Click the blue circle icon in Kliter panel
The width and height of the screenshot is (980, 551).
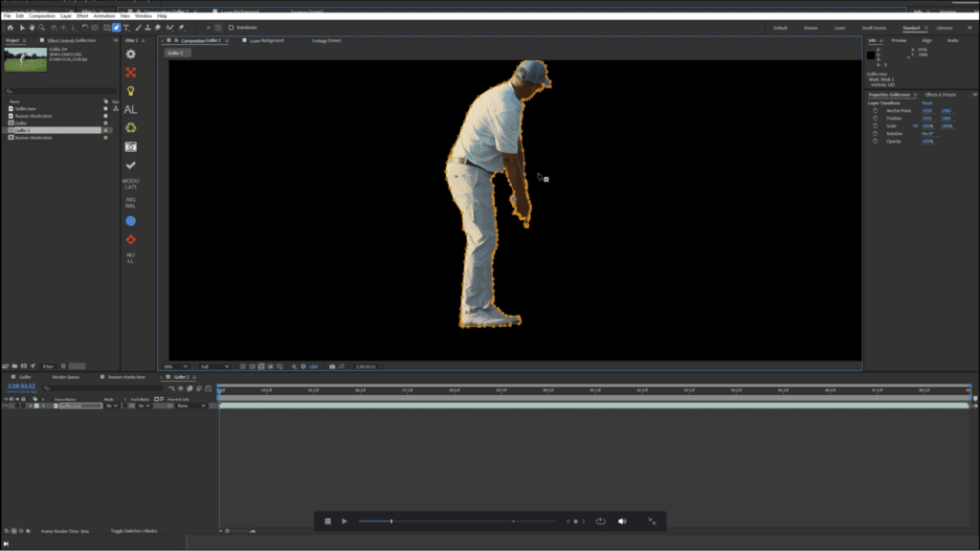(x=131, y=221)
